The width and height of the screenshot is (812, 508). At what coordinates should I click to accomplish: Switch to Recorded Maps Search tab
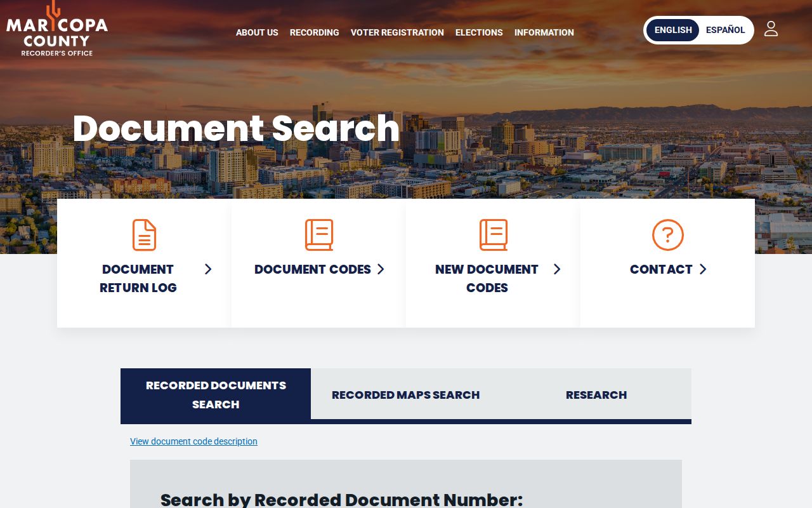pos(406,395)
